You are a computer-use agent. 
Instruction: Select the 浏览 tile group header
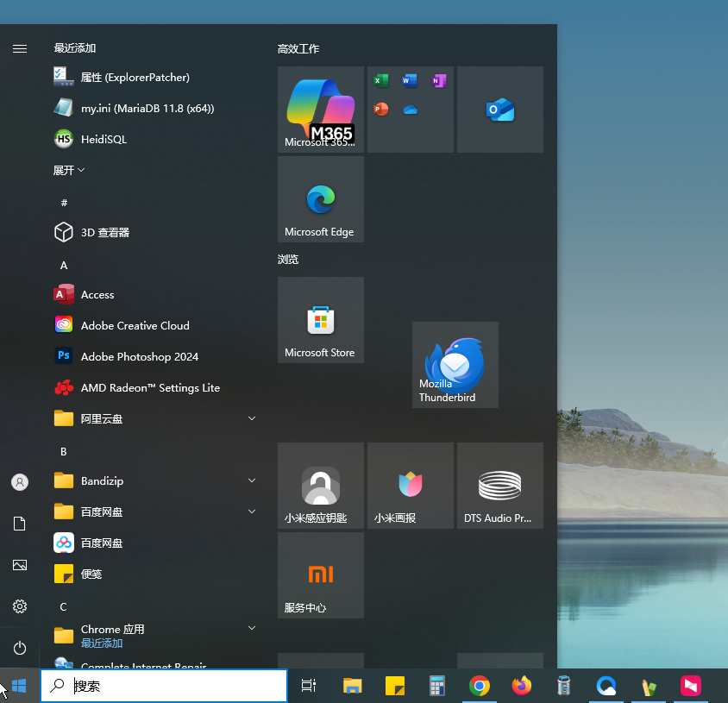[288, 259]
